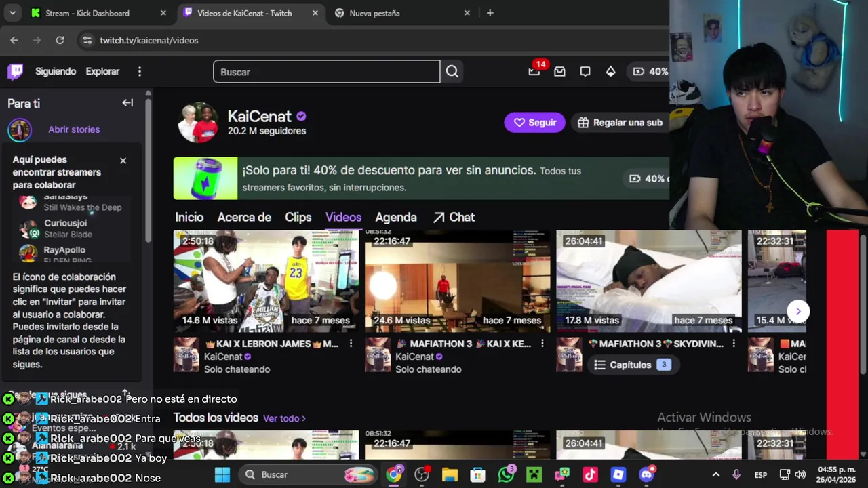Open Chrome from taskbar
Image resolution: width=868 pixels, height=488 pixels.
(x=394, y=474)
